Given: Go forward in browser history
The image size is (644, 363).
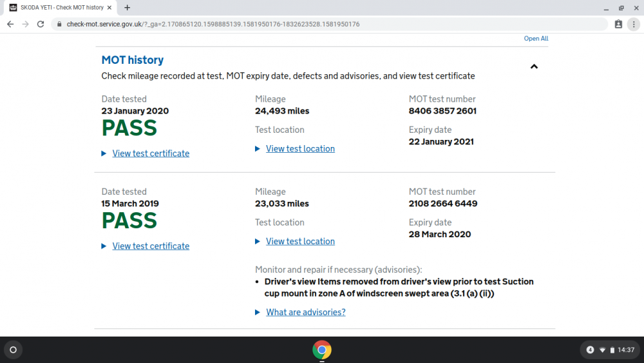Looking at the screenshot, I should pos(26,25).
